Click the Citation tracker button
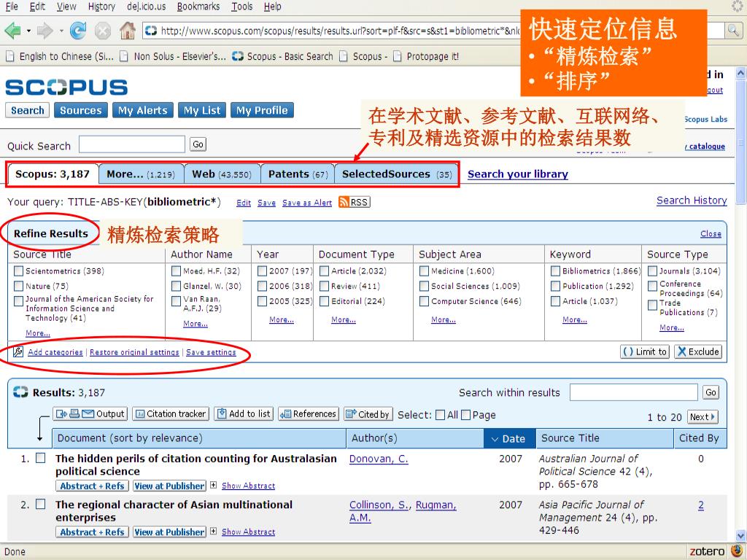The height and width of the screenshot is (560, 747). 171,414
